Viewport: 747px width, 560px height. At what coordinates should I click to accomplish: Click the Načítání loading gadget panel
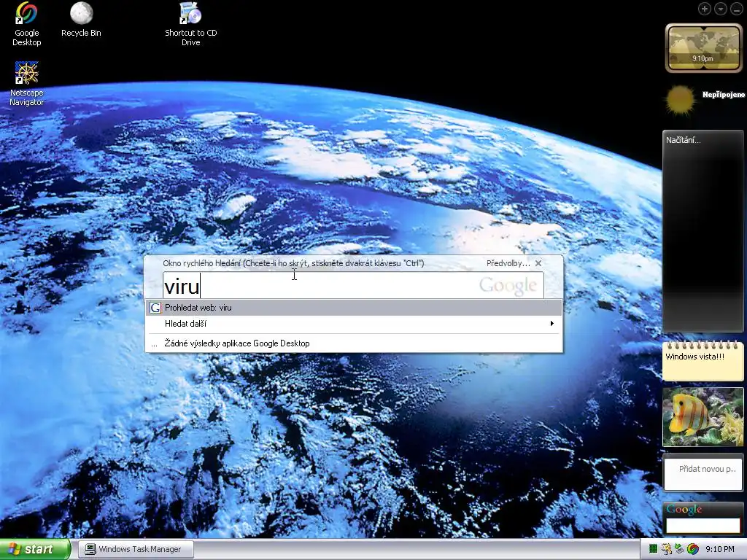703,231
